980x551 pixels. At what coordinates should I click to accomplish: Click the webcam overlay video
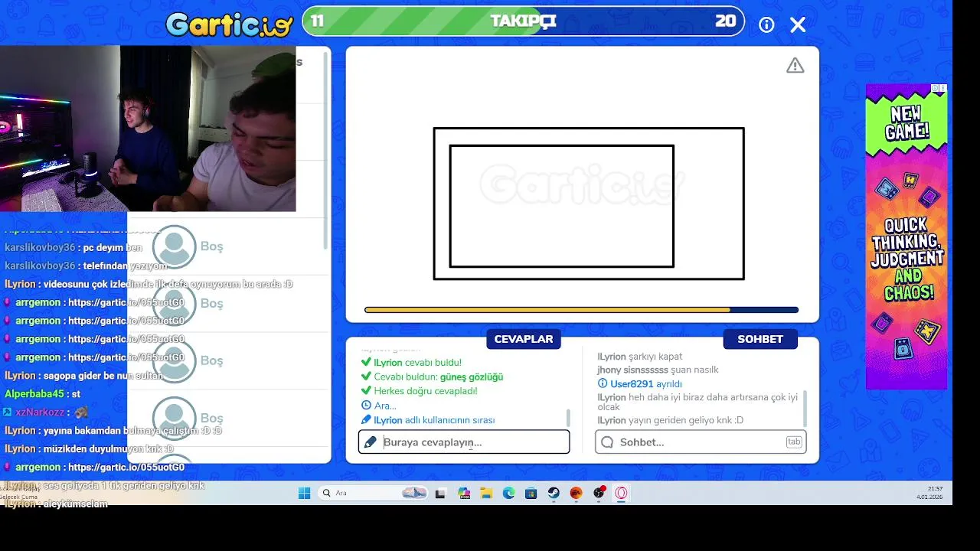pos(148,129)
